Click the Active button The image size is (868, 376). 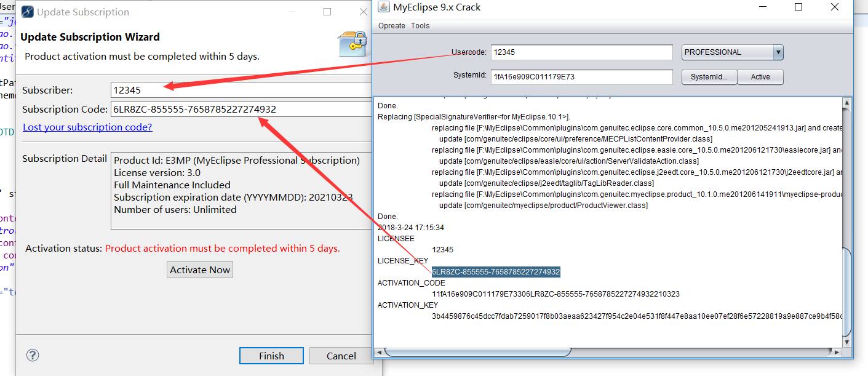coord(760,77)
